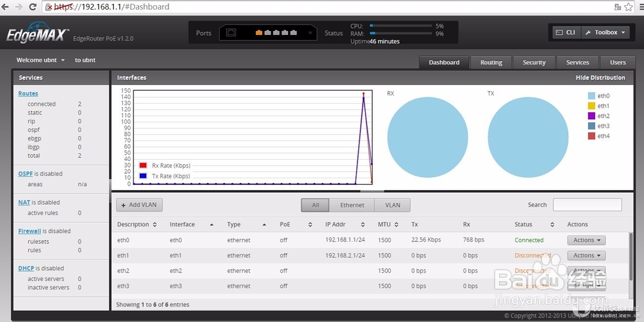The height and width of the screenshot is (322, 644).
Task: Sort table by IP Addr column
Action: tap(345, 224)
